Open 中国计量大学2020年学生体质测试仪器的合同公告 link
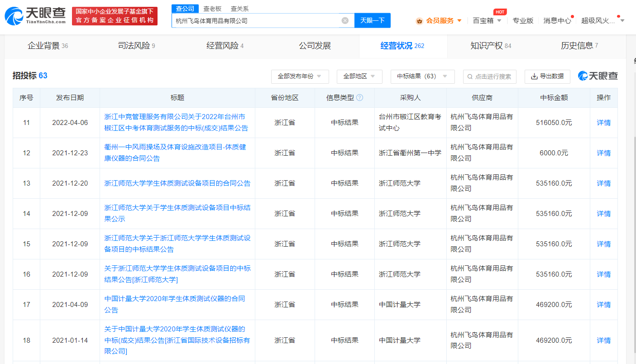 [x=175, y=304]
